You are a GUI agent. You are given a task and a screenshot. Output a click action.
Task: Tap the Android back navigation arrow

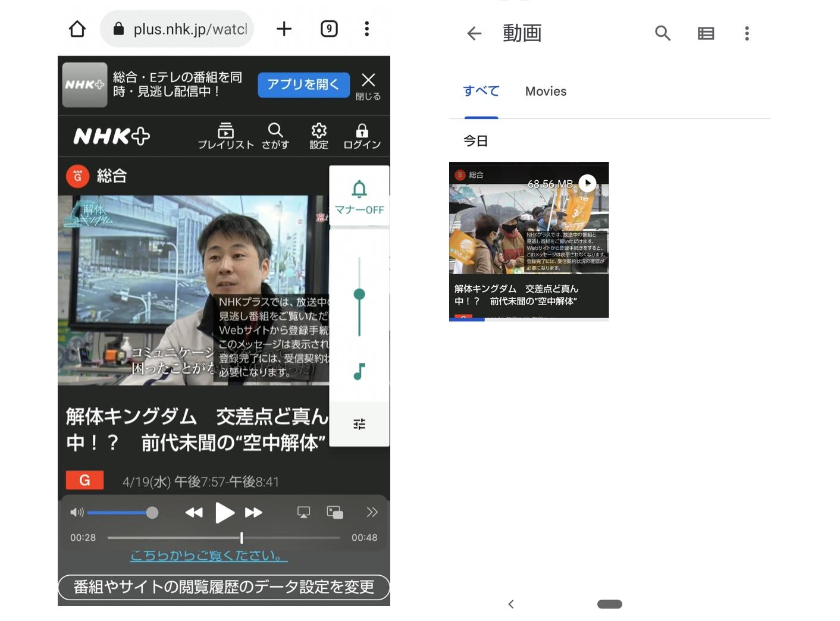[x=511, y=604]
